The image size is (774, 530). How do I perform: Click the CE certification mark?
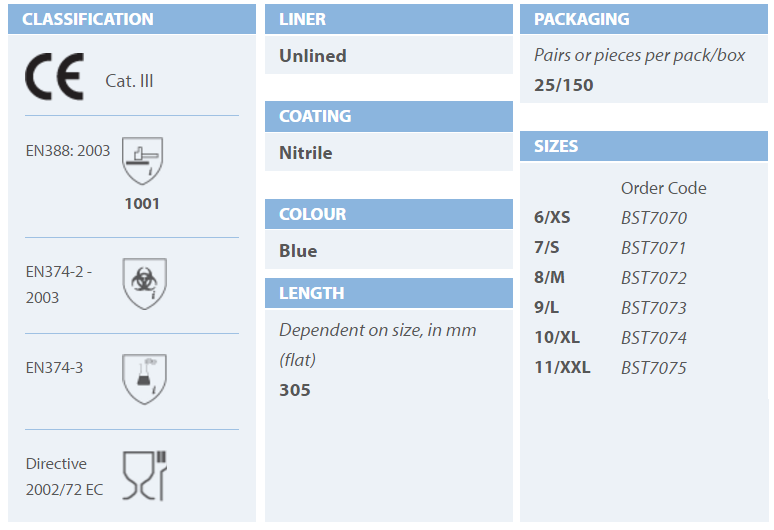54,76
